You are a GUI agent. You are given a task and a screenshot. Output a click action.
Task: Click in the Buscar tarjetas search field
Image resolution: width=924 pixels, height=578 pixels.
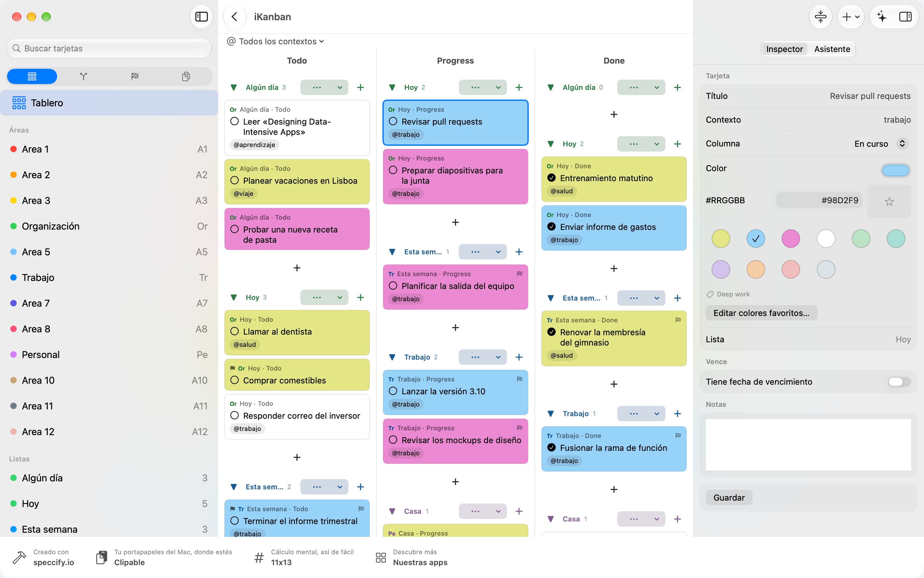click(x=109, y=48)
